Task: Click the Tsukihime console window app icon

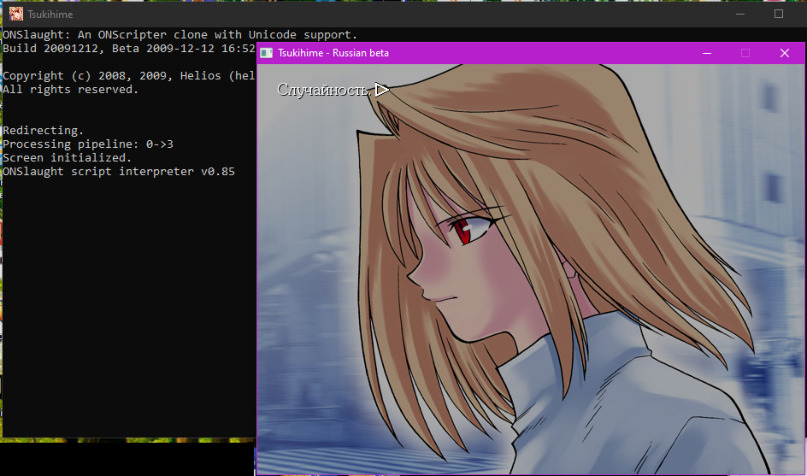Action: coord(15,14)
